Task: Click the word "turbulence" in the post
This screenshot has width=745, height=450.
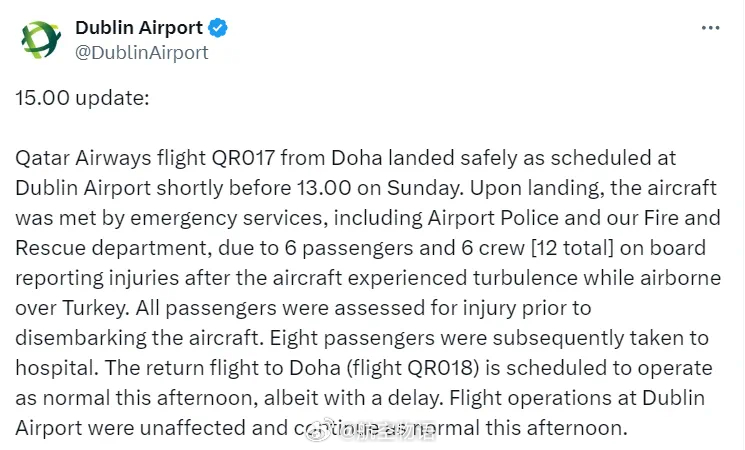Action: tap(525, 278)
